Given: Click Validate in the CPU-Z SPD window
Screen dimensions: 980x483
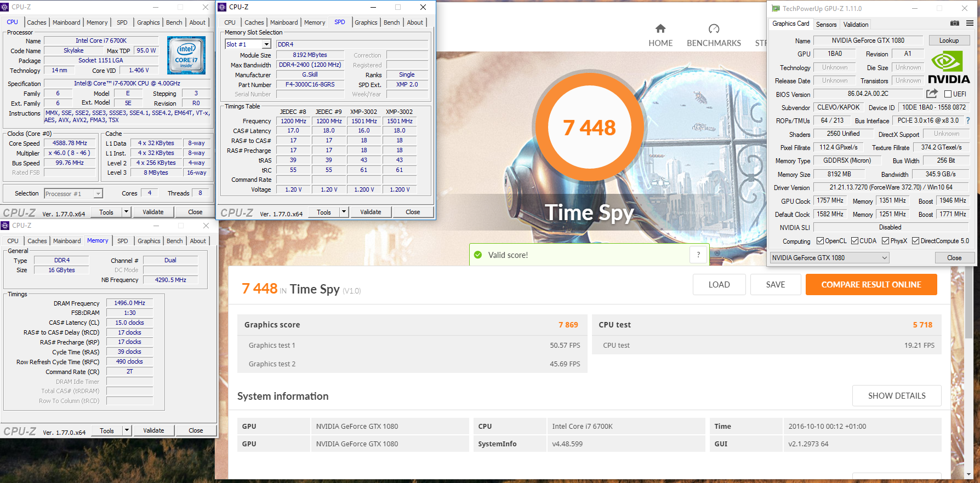Looking at the screenshot, I should (x=371, y=212).
